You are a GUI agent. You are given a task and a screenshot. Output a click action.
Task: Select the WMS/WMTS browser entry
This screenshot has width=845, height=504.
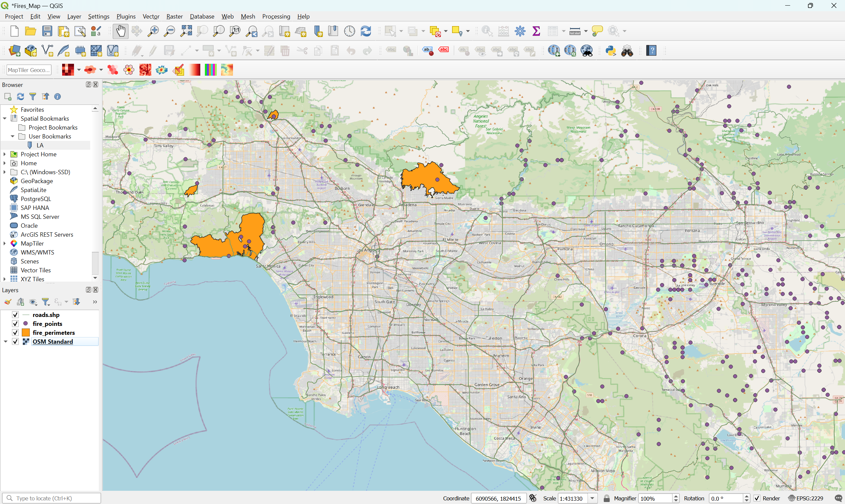[x=37, y=252]
